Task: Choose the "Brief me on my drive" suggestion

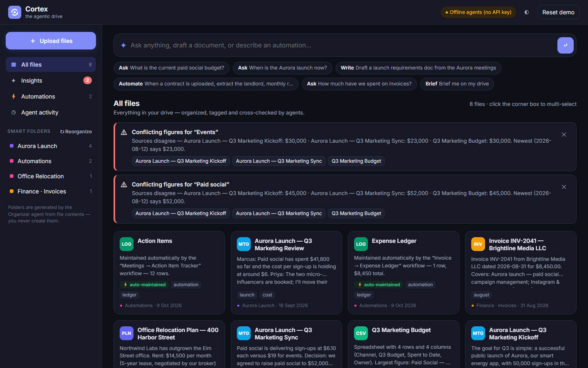Action: pos(457,84)
